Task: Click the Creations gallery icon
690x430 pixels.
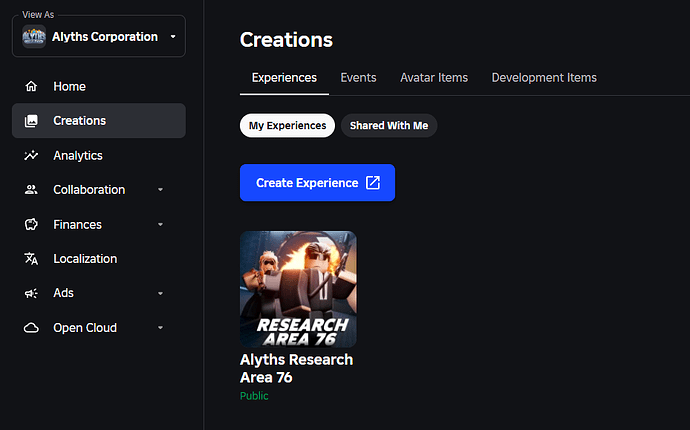Action: (31, 121)
